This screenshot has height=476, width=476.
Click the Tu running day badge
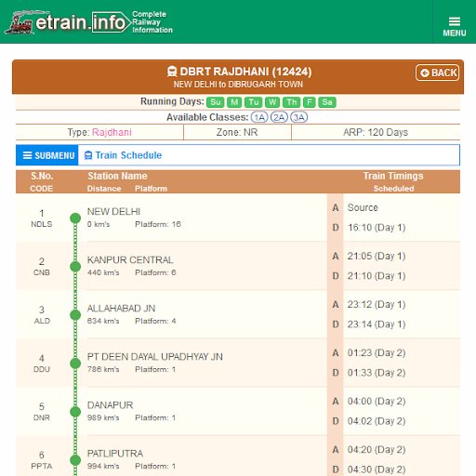(x=254, y=102)
